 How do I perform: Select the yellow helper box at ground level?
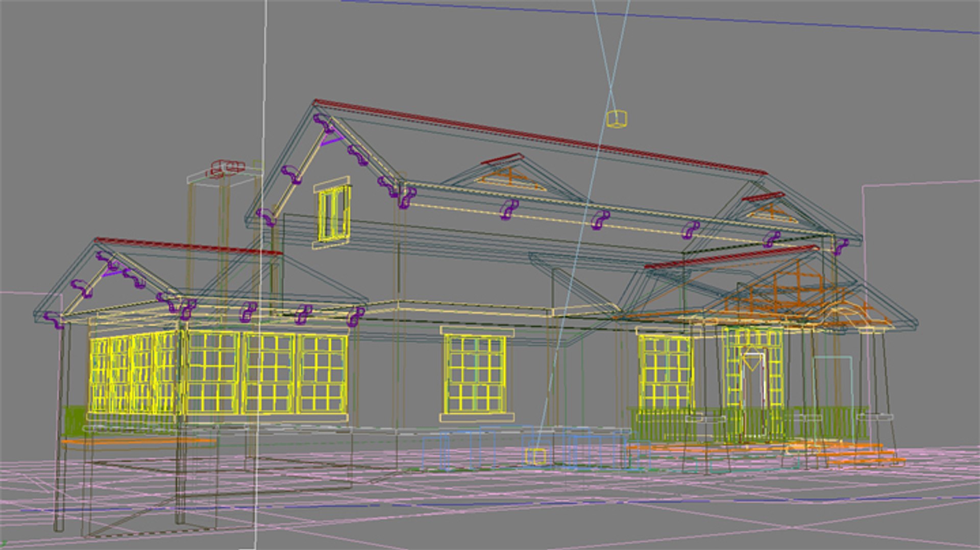(x=535, y=456)
